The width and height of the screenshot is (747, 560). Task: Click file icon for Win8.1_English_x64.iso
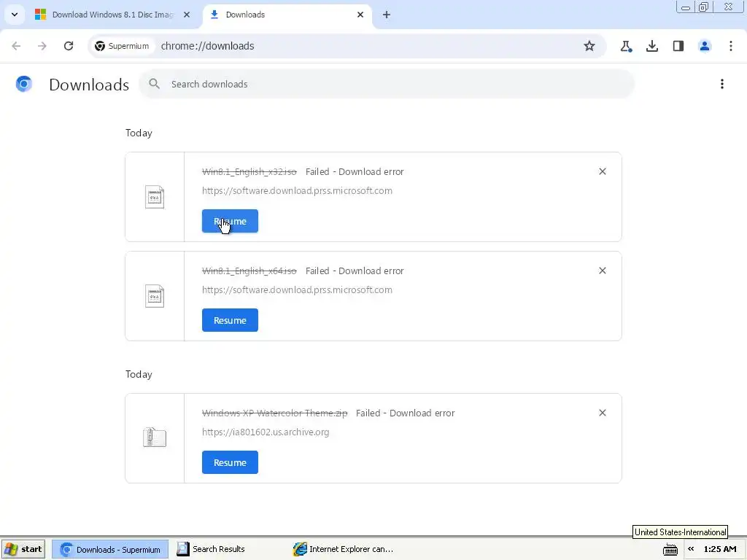[155, 296]
